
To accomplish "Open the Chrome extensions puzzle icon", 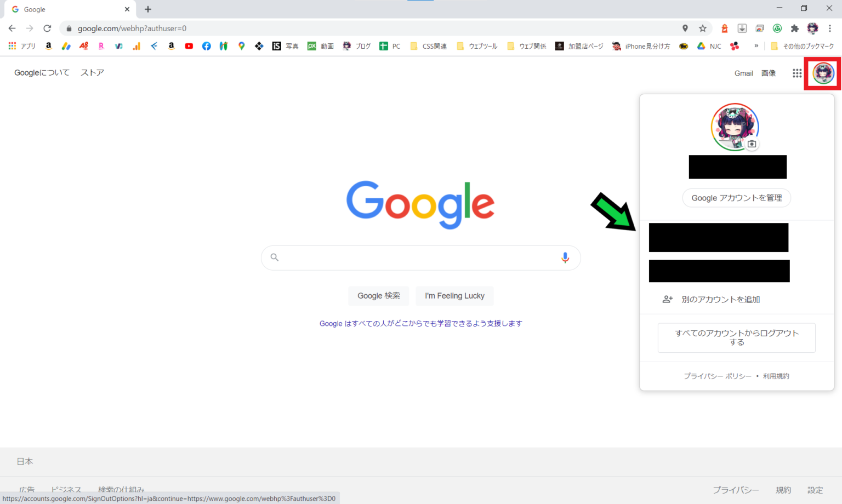I will [795, 28].
